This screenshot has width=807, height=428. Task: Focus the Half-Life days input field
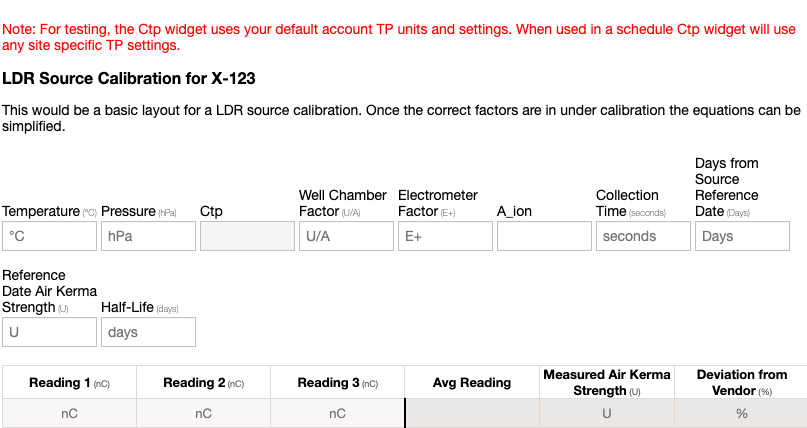pyautogui.click(x=148, y=332)
